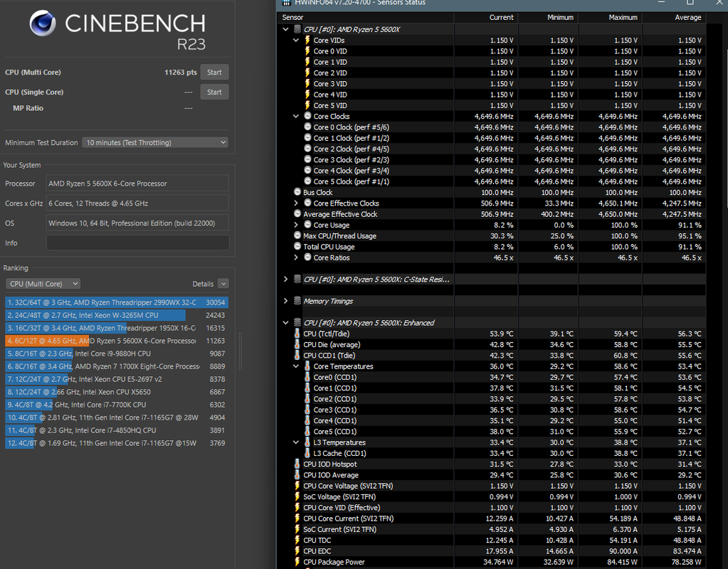The height and width of the screenshot is (569, 728).
Task: Click the Processor name field
Action: coord(137,184)
